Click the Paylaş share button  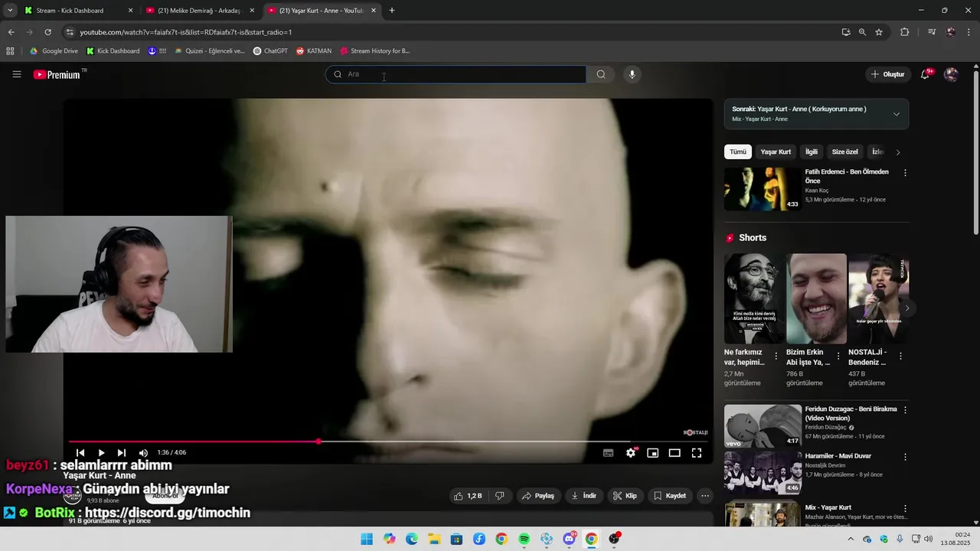coord(538,496)
